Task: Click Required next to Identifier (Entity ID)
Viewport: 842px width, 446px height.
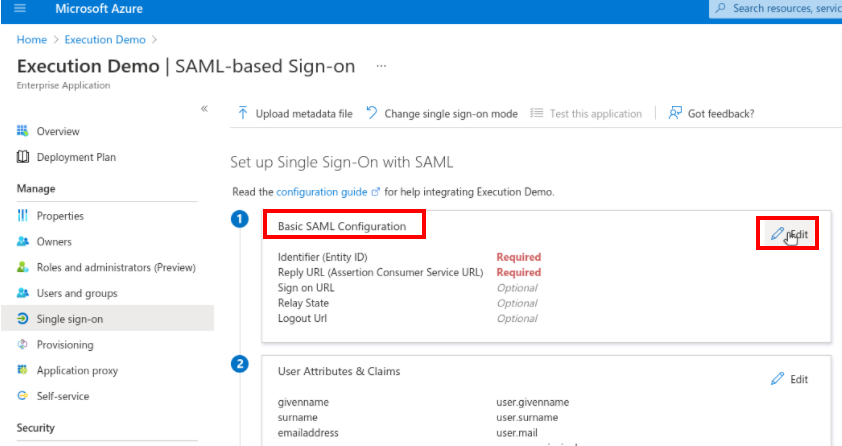Action: point(519,257)
